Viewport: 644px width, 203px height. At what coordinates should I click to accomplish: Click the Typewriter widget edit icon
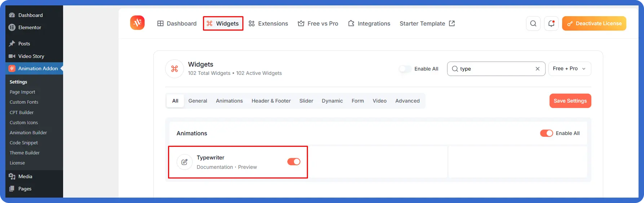click(184, 162)
